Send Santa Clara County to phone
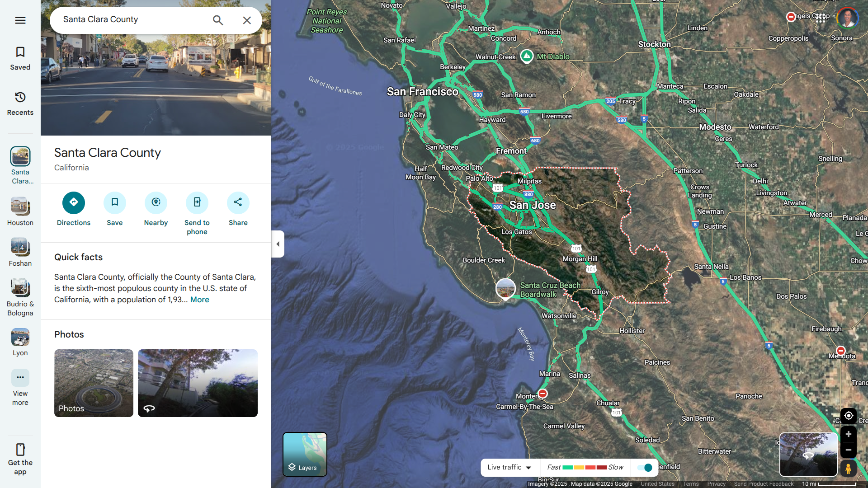This screenshot has width=868, height=488. click(x=197, y=203)
